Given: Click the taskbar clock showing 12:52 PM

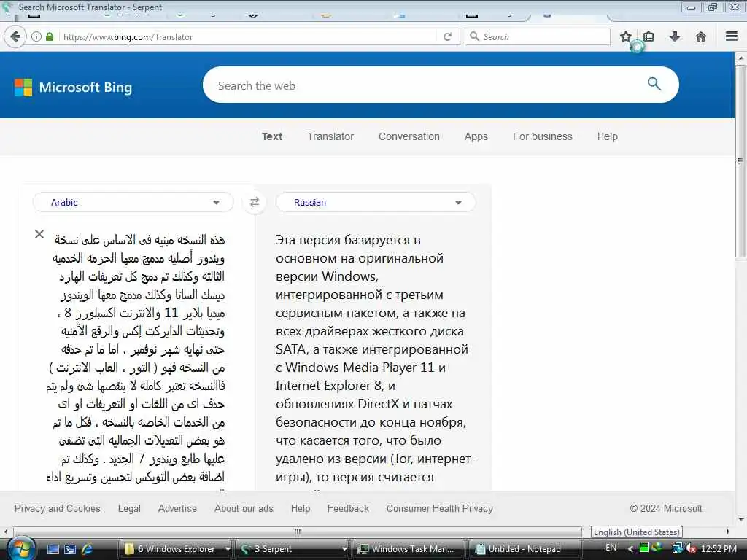Looking at the screenshot, I should [x=719, y=548].
